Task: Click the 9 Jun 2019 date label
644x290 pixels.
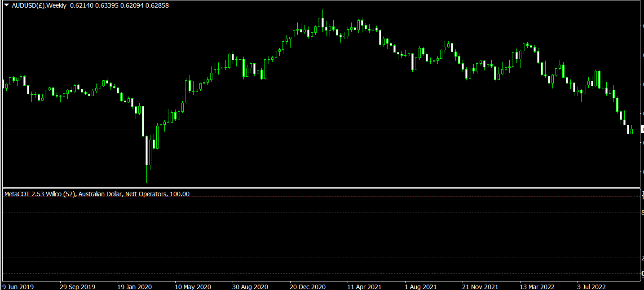Action: (18, 286)
